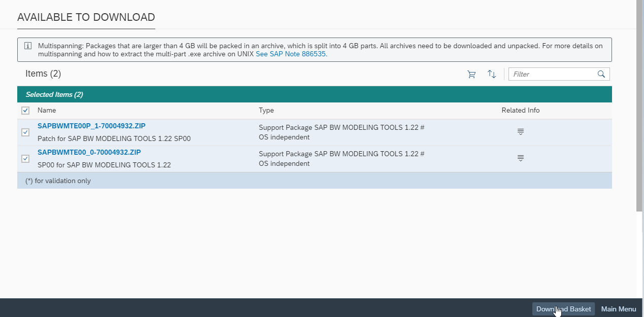The height and width of the screenshot is (317, 644).
Task: Select the Selected Items (2) bar
Action: point(315,94)
